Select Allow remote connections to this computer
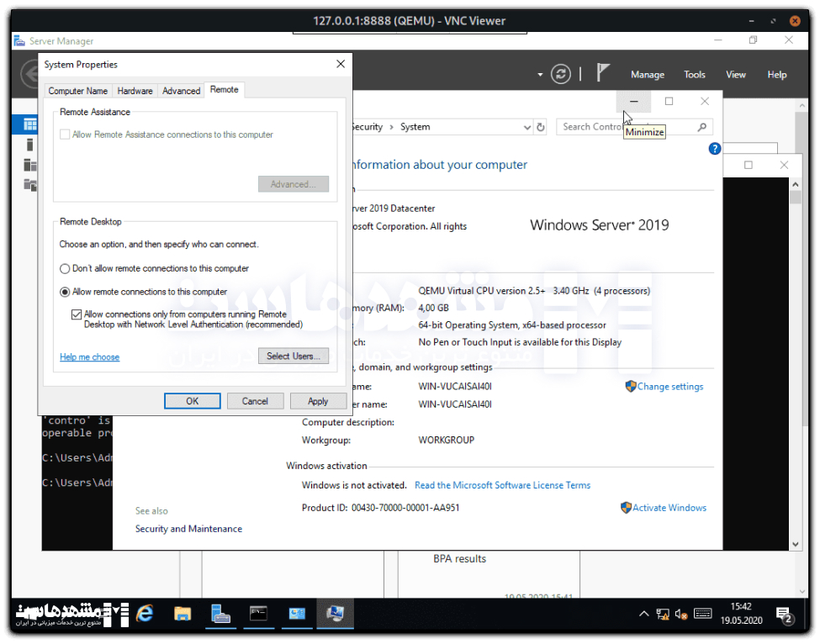The height and width of the screenshot is (644, 820). click(65, 293)
